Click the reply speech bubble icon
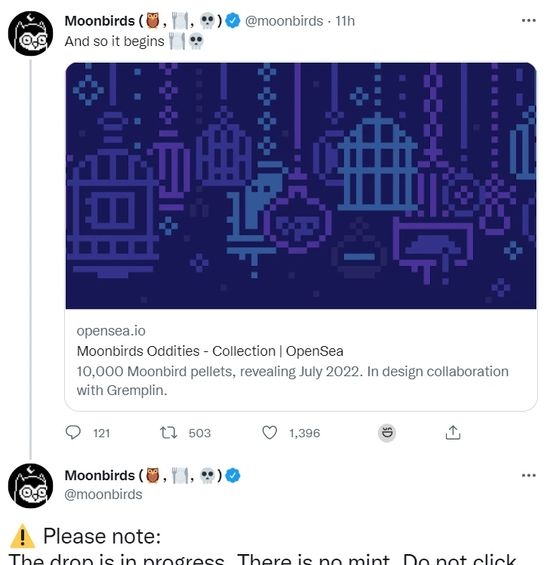Viewport: 550px width, 565px height. [73, 432]
